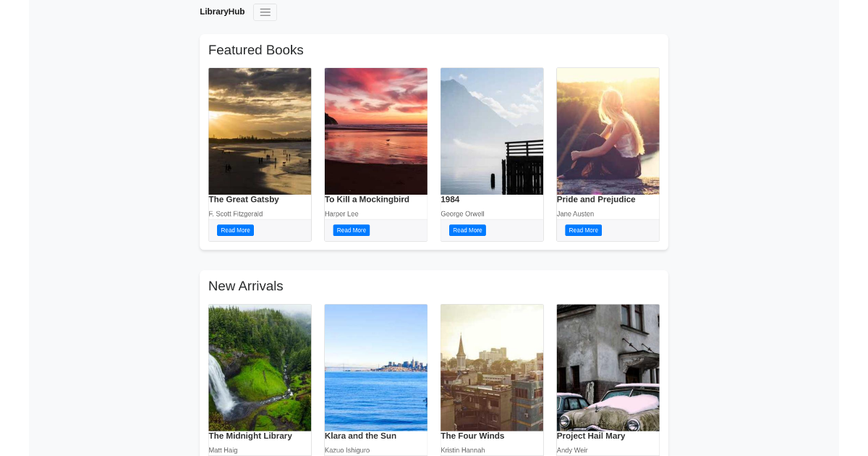Select the title Klara and the Sun
Viewport: 868px width, 456px height.
click(x=360, y=436)
